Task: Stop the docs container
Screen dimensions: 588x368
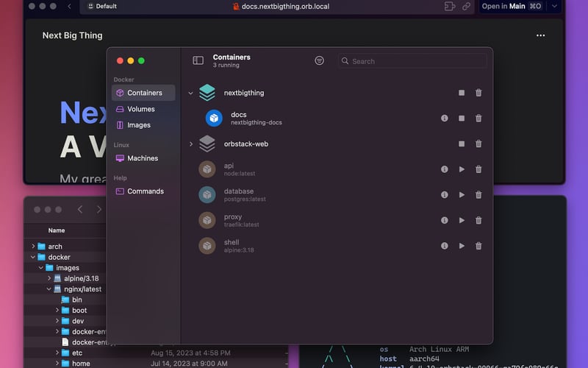Action: point(462,118)
